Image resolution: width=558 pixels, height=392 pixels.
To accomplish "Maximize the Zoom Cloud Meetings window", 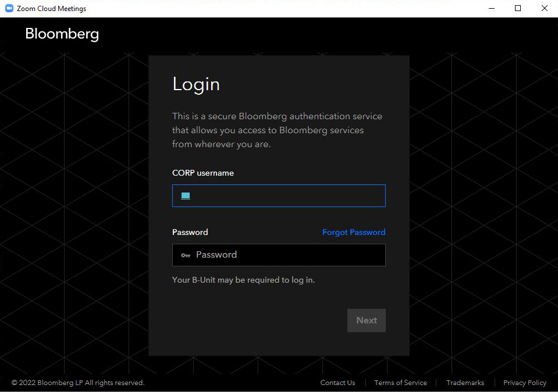I will pos(518,9).
